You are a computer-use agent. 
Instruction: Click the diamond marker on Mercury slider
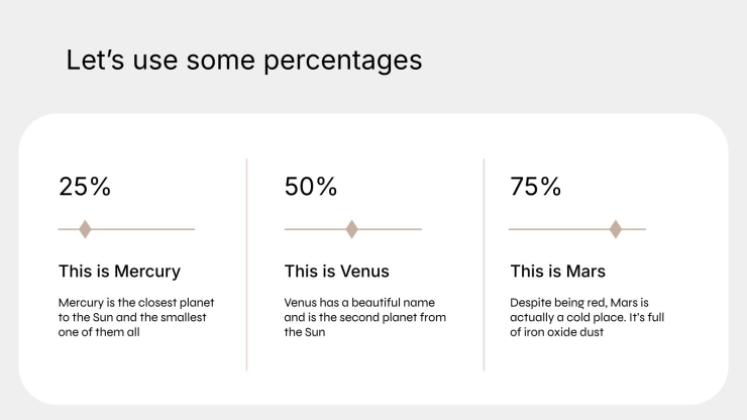click(x=85, y=229)
